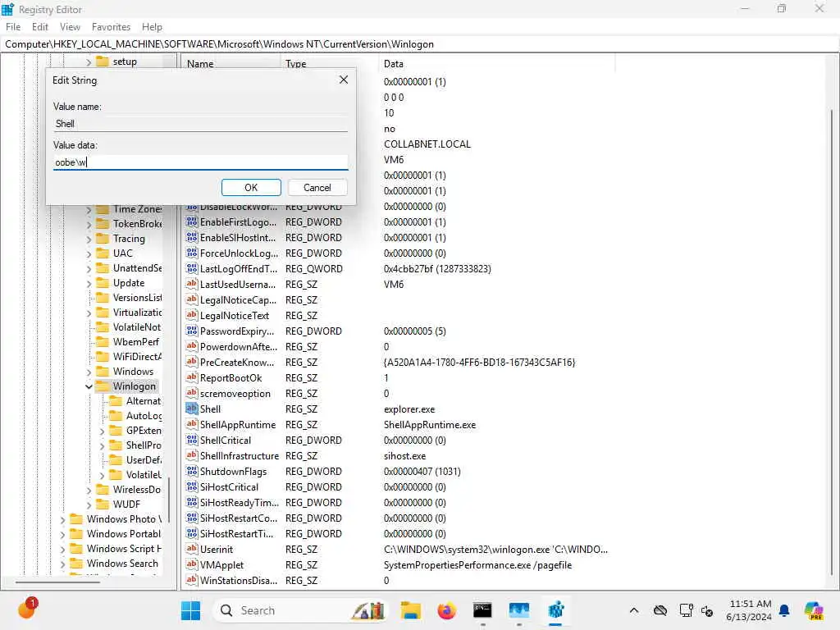Click the Userinit string icon
This screenshot has width=840, height=630.
pyautogui.click(x=191, y=549)
